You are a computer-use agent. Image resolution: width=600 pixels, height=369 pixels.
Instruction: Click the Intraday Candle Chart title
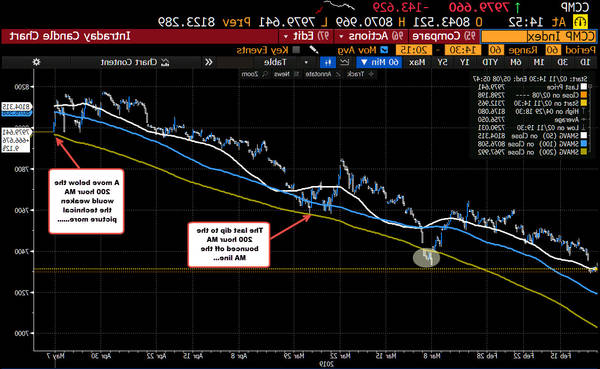coord(70,36)
